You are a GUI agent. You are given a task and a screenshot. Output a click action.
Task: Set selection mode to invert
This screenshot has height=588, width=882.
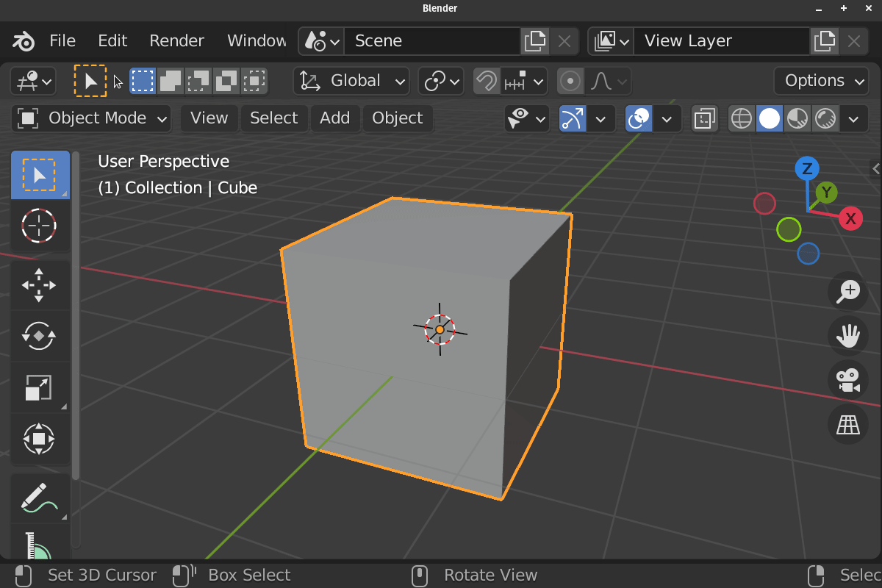click(226, 81)
